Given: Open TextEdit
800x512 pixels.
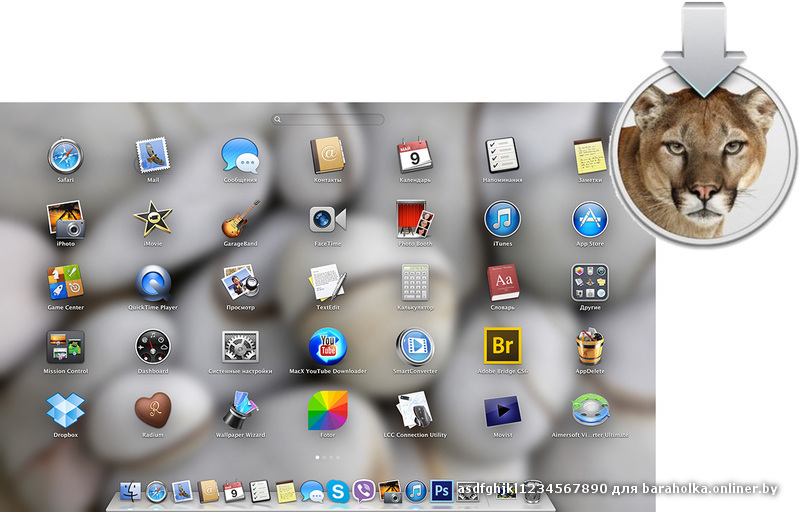Looking at the screenshot, I should tap(328, 283).
